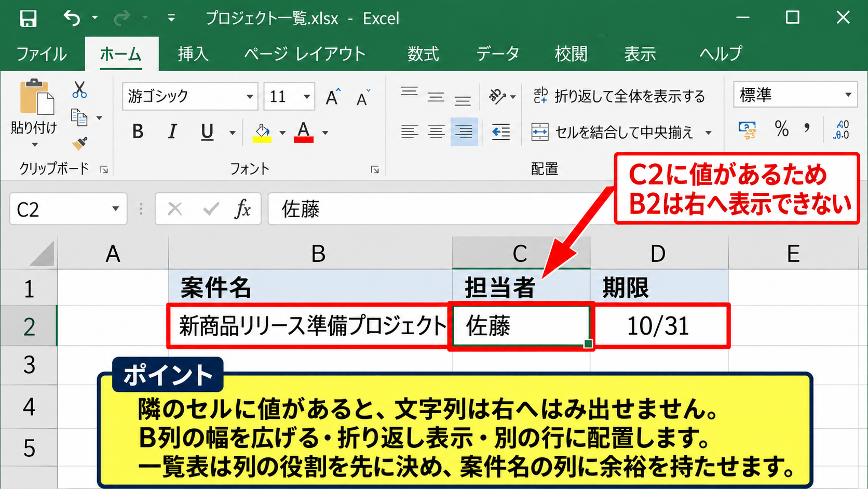
Task: Switch to the 数式 tab
Action: pyautogui.click(x=423, y=54)
